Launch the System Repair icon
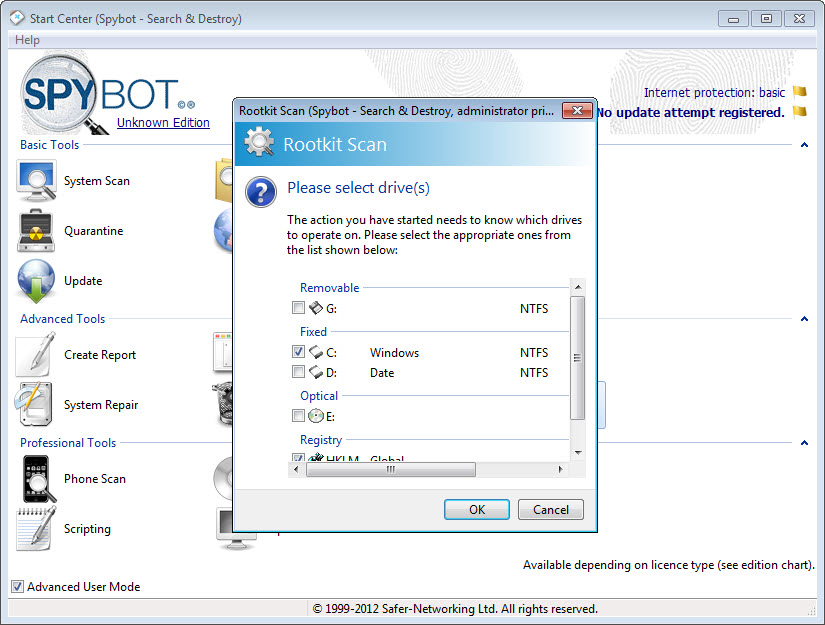The height and width of the screenshot is (625, 825). [34, 404]
